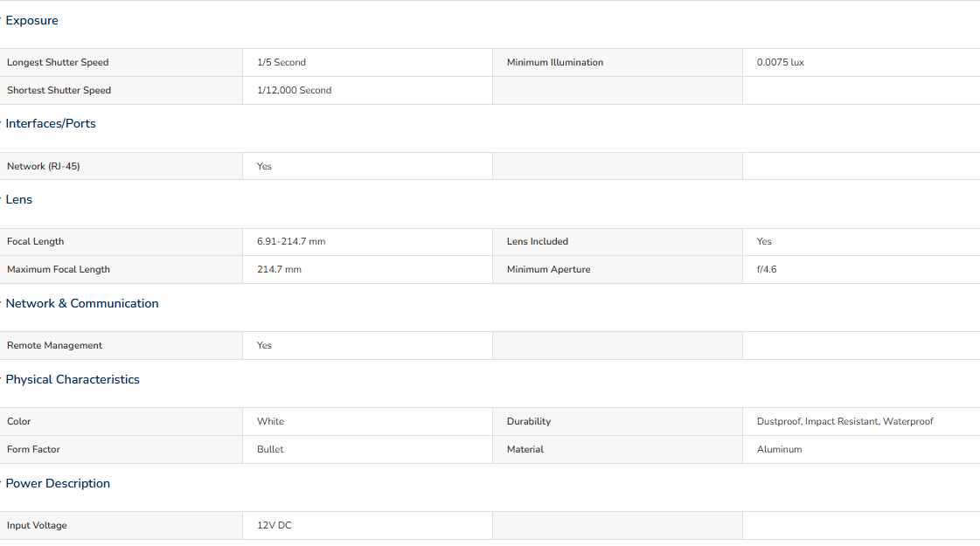980x546 pixels.
Task: Collapse the Power Description section
Action: 58,483
